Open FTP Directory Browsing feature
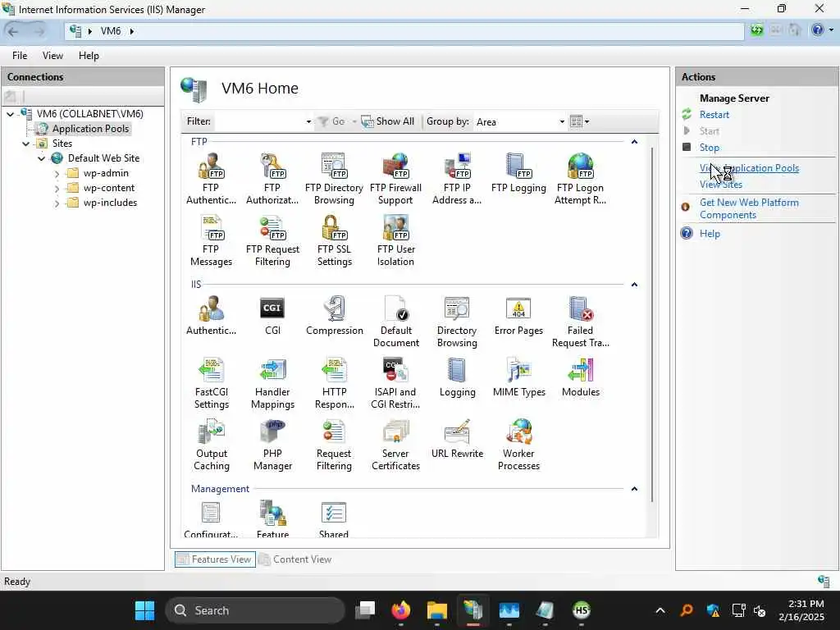The height and width of the screenshot is (630, 840). tap(334, 178)
